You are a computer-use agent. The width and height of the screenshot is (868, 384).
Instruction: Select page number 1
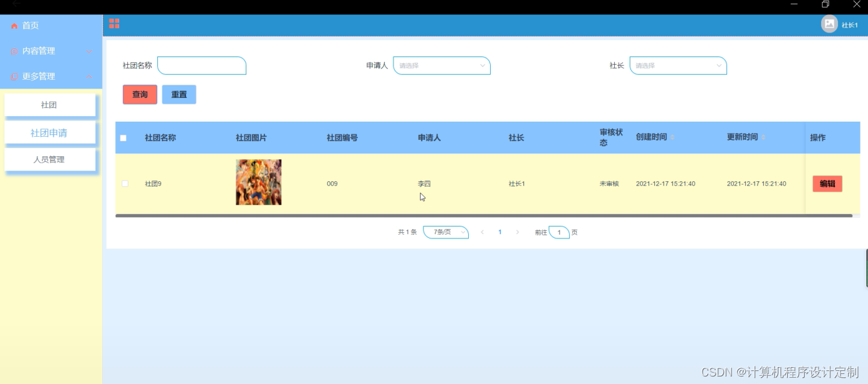pyautogui.click(x=499, y=232)
